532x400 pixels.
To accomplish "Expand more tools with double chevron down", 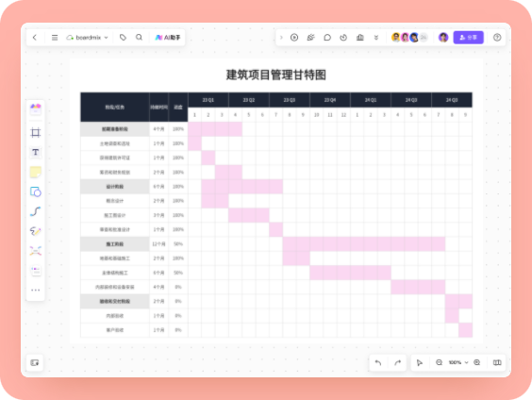I will click(376, 38).
